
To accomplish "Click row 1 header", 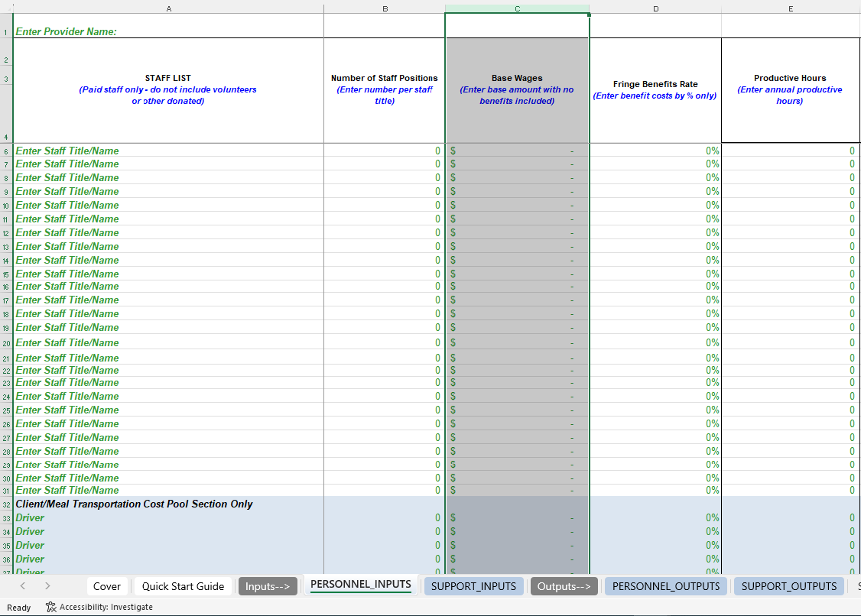I will [6, 31].
